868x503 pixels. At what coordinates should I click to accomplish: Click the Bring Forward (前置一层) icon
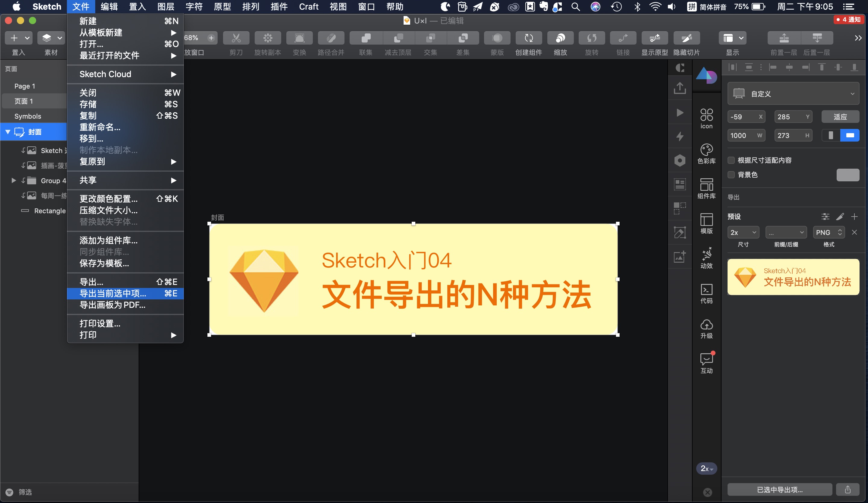tap(784, 38)
